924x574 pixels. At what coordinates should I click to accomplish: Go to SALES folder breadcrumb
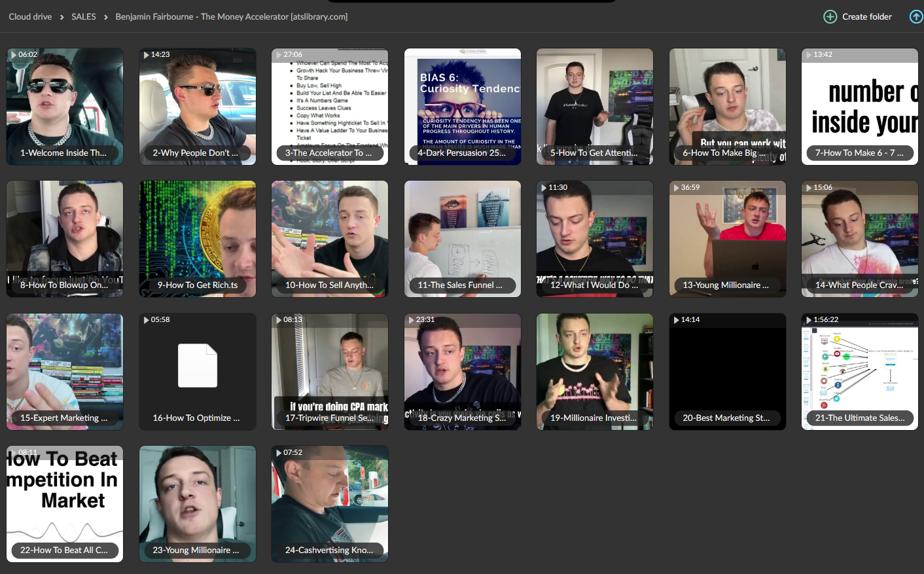[83, 17]
